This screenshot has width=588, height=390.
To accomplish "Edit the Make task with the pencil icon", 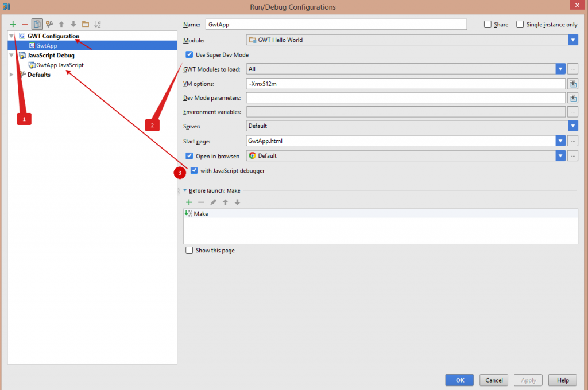I will [x=212, y=202].
